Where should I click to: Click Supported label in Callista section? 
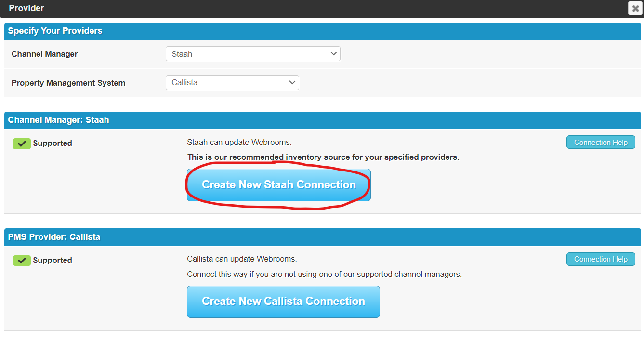click(x=53, y=261)
